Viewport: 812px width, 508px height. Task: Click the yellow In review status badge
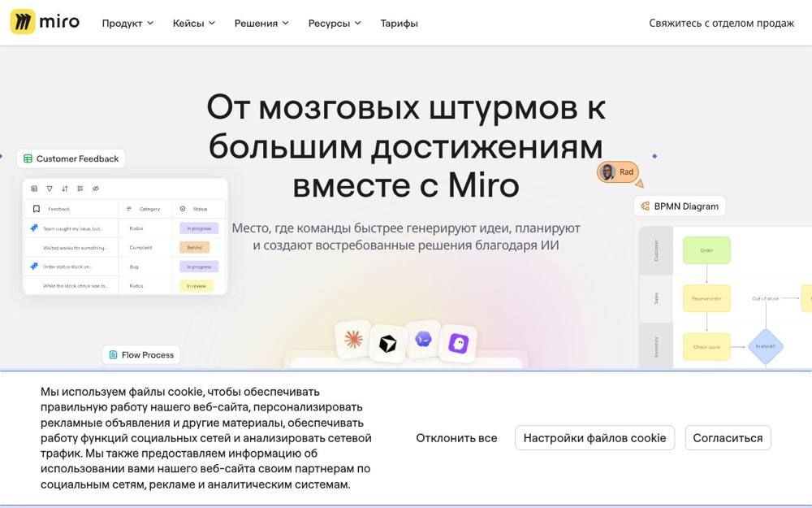[x=197, y=285]
